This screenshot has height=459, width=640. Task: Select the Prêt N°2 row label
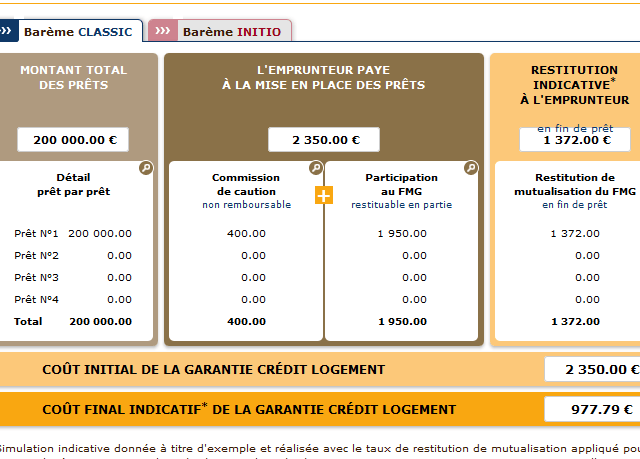point(37,255)
